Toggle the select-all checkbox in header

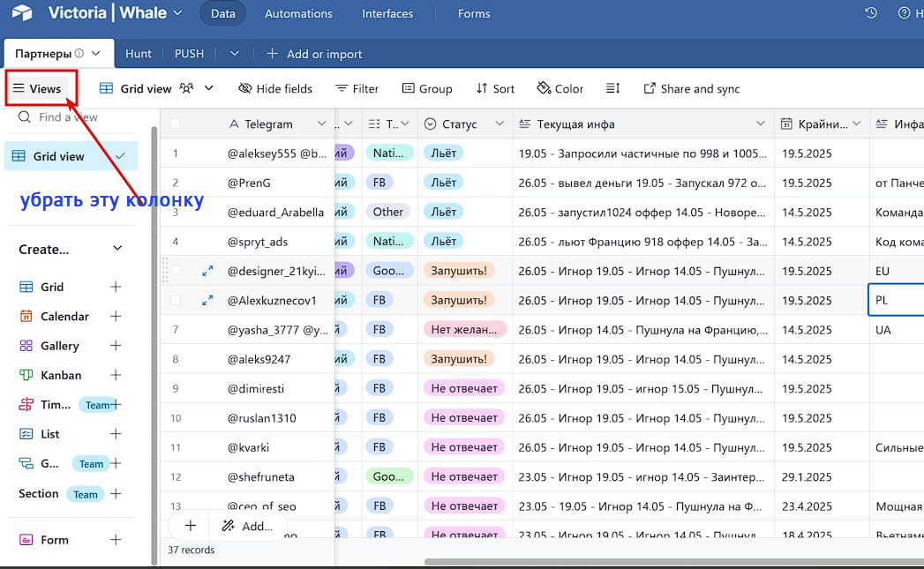point(176,124)
